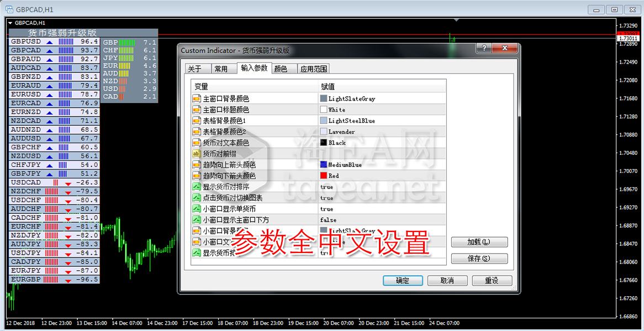Click the CAD strength row showing 2.1
644x331 pixels.
pyautogui.click(x=129, y=97)
